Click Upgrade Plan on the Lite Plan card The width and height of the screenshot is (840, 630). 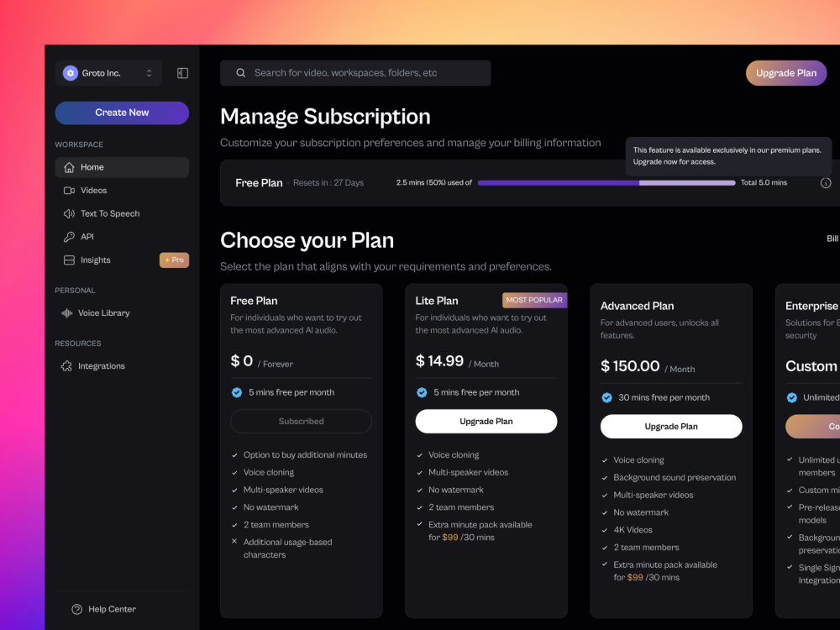coord(486,421)
